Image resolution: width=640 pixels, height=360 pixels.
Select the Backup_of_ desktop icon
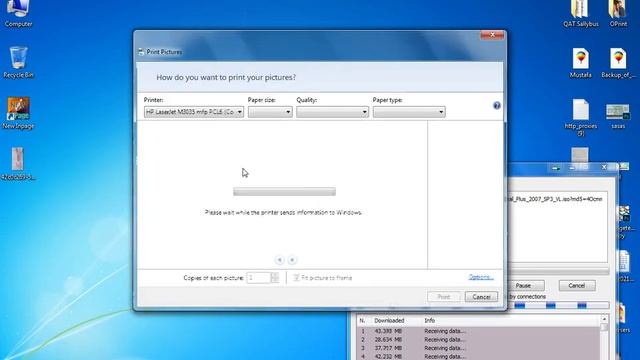pyautogui.click(x=618, y=63)
